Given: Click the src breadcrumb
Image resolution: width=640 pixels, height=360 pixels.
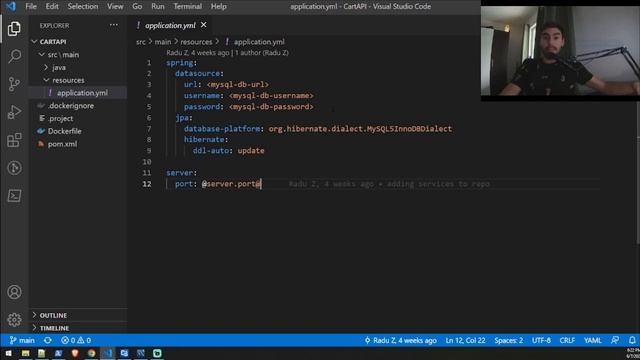Looking at the screenshot, I should tap(141, 42).
